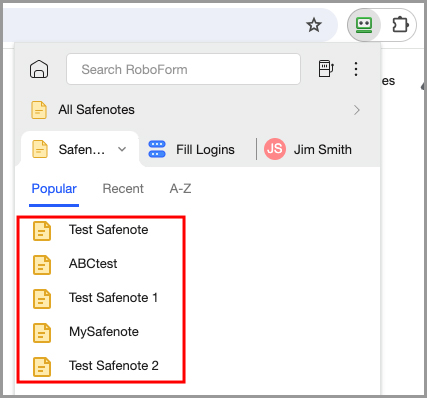Click the All Safenotes note icon
The height and width of the screenshot is (398, 427).
click(39, 110)
